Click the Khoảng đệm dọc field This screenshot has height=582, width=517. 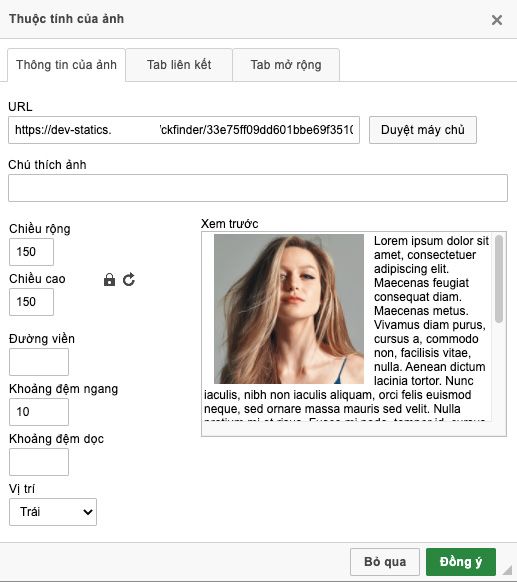pos(39,462)
